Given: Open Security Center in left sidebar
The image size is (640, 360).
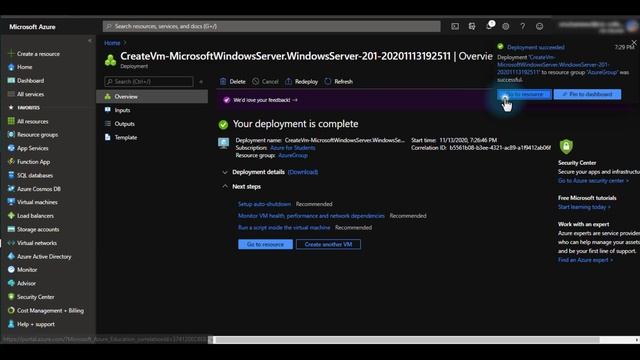Looking at the screenshot, I should (x=35, y=297).
